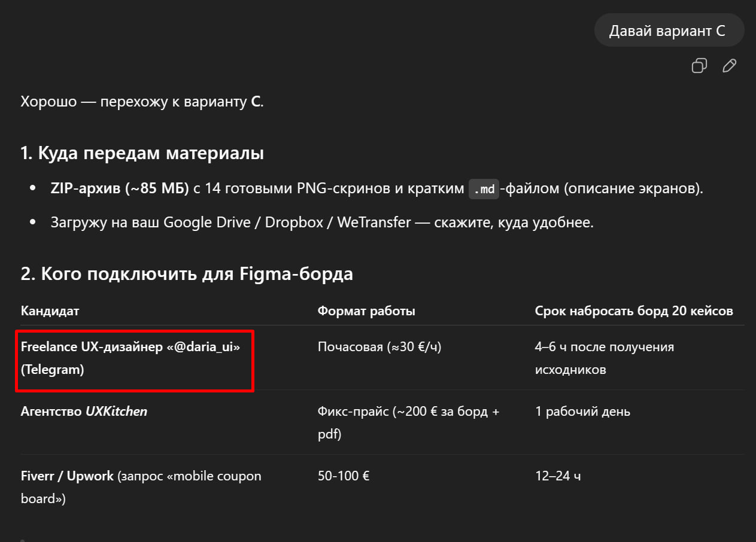Screen dimensions: 756x542
Task: Select the "Давай вариант С" message bubble
Action: pyautogui.click(x=669, y=31)
